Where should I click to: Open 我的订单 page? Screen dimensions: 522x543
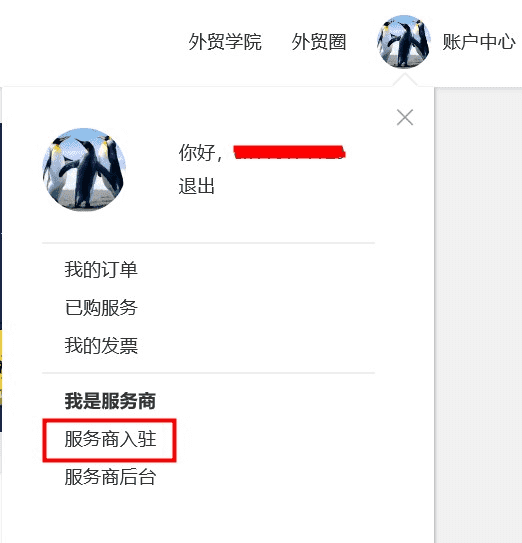(101, 269)
